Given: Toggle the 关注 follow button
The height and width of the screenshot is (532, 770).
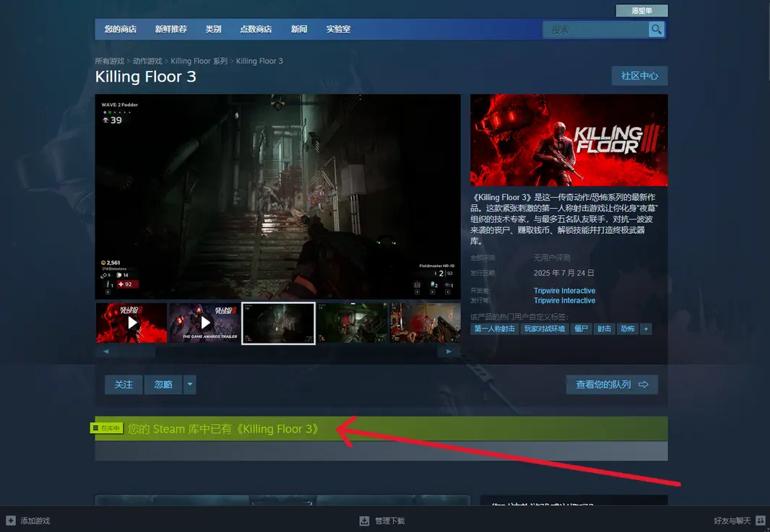Looking at the screenshot, I should 124,385.
